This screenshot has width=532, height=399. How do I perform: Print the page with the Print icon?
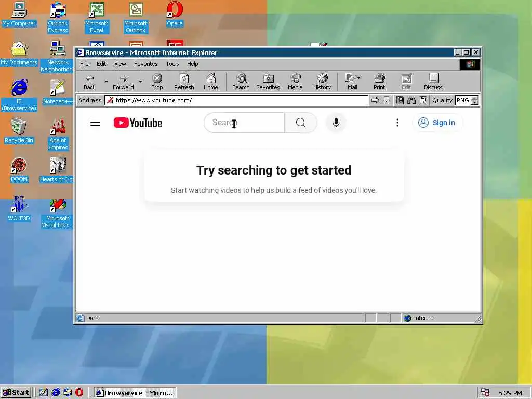(379, 82)
